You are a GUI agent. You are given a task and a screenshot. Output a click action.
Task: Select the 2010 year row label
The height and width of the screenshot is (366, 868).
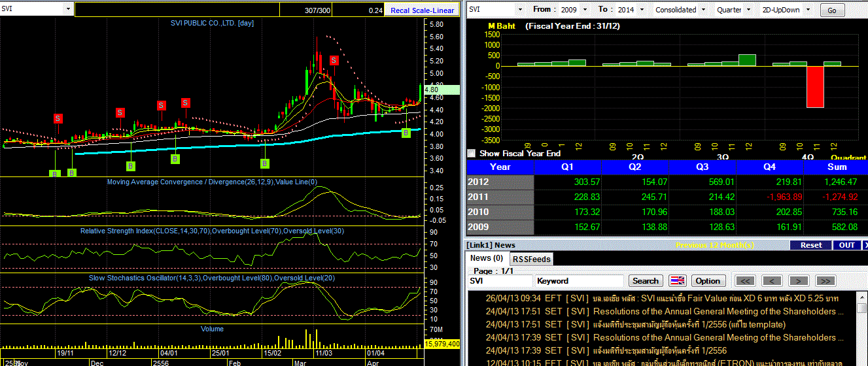(500, 212)
